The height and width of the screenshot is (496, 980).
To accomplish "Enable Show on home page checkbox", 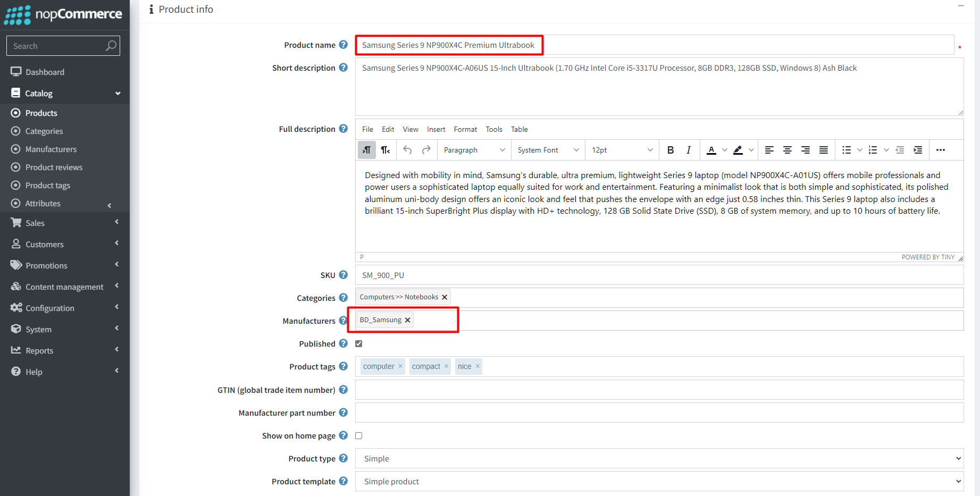I will [x=359, y=436].
